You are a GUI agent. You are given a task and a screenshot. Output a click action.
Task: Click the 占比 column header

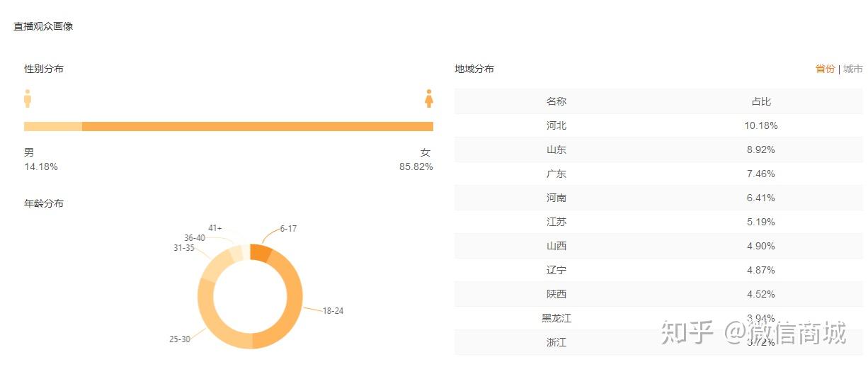point(761,101)
